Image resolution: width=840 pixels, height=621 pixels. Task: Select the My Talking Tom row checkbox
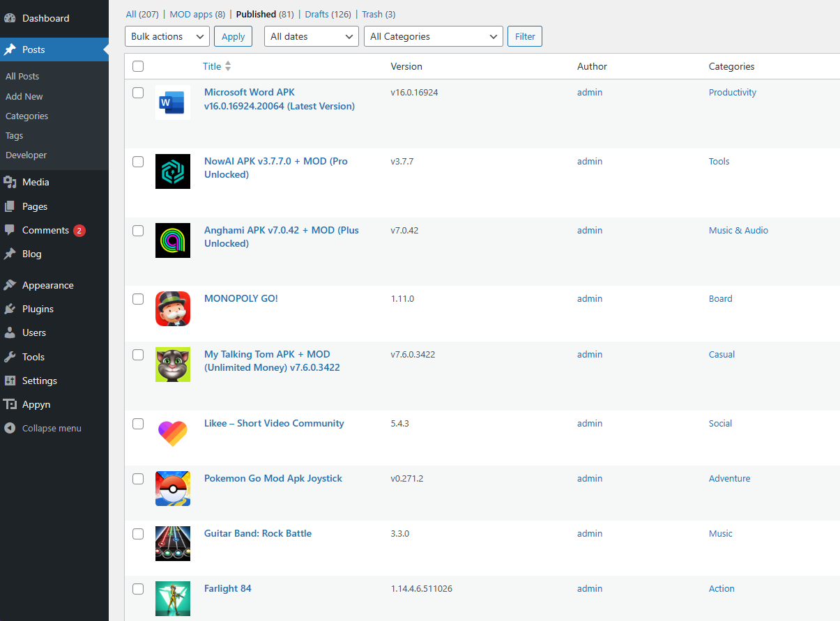tap(138, 355)
